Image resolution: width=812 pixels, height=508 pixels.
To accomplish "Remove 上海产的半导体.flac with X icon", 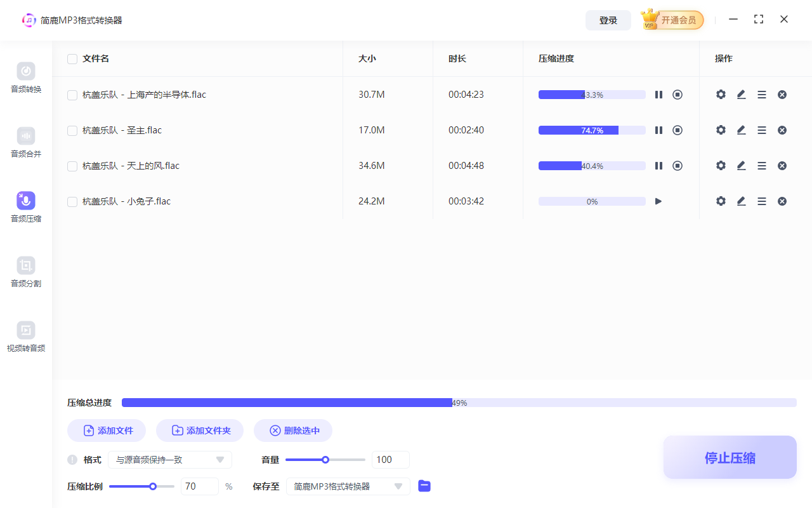I will click(782, 95).
